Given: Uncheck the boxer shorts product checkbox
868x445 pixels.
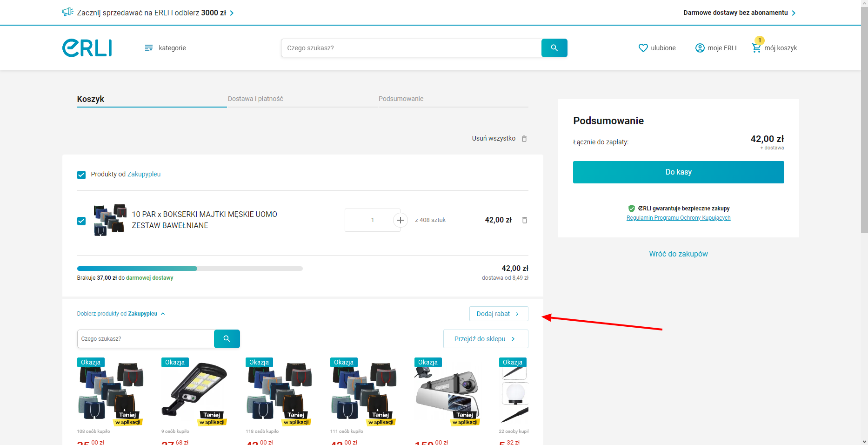Looking at the screenshot, I should (x=81, y=221).
